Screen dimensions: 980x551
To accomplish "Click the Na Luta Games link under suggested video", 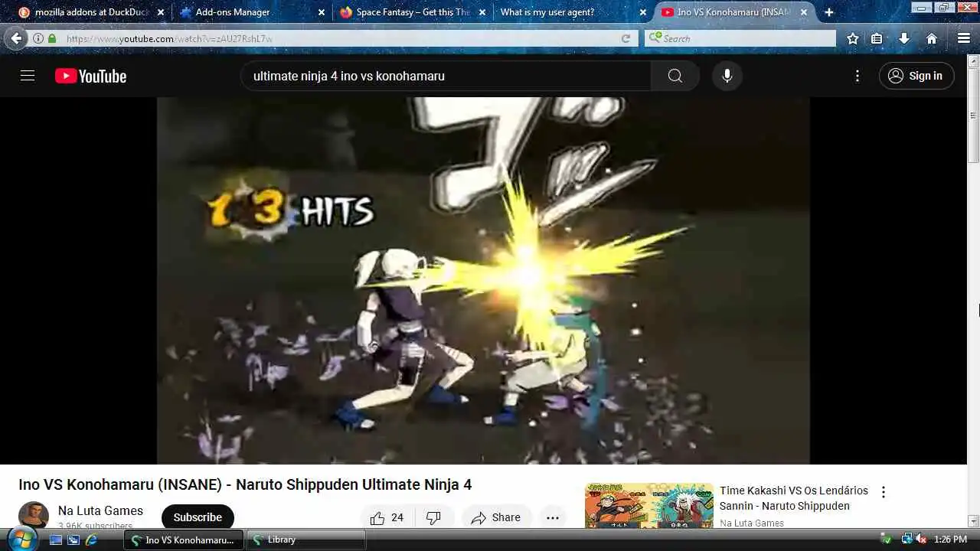I will coord(752,523).
